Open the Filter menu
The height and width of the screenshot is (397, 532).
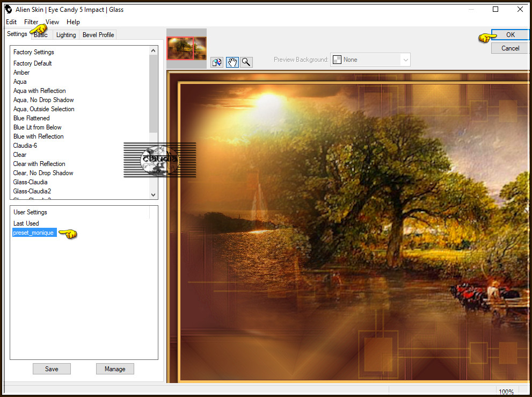pos(31,22)
